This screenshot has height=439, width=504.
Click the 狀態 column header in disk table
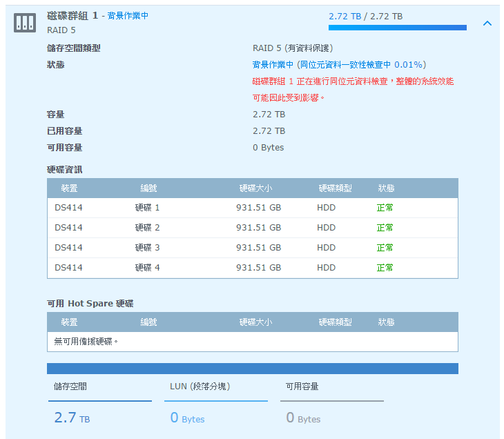tap(386, 188)
